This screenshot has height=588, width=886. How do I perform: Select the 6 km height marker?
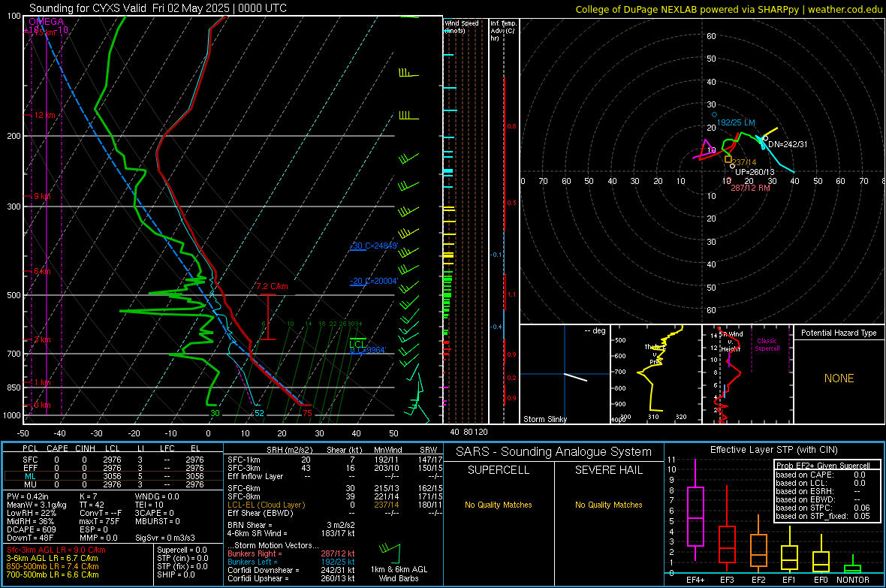41,271
